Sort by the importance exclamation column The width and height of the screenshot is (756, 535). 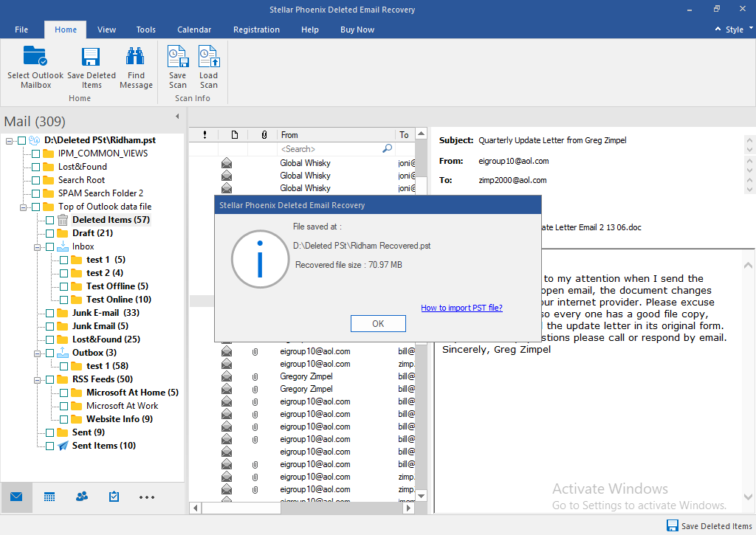pos(205,135)
